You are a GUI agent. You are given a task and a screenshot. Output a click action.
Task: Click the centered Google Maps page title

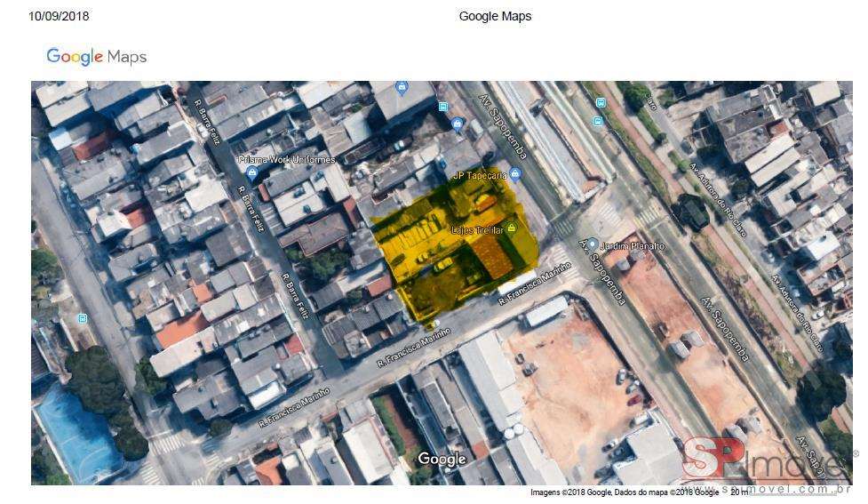coord(495,17)
